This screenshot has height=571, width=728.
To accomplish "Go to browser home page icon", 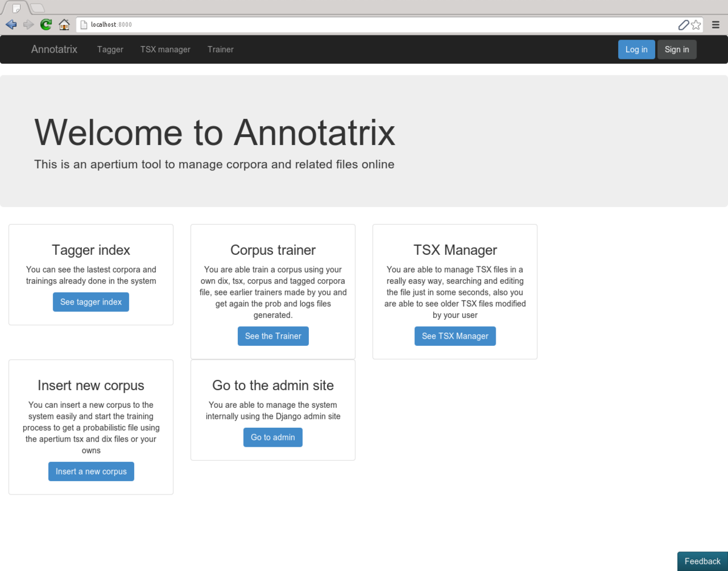I will tap(64, 25).
